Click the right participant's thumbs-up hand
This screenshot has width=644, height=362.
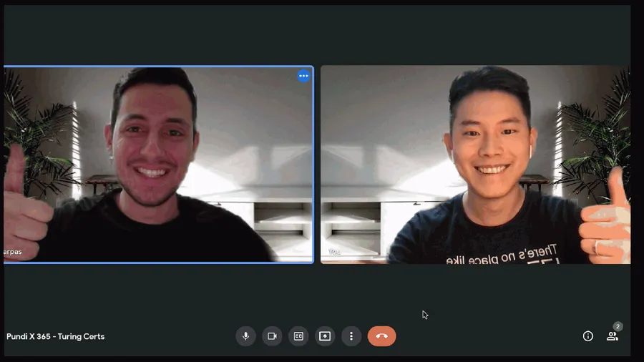point(607,215)
